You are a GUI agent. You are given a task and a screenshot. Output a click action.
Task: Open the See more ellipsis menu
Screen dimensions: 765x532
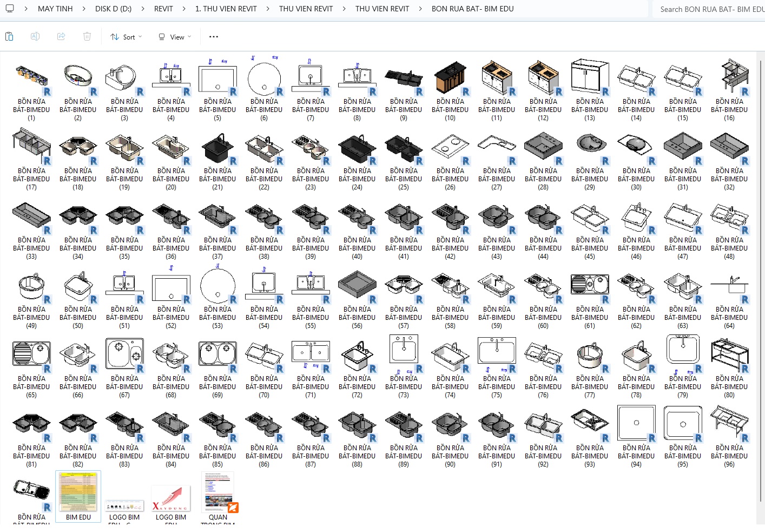pyautogui.click(x=214, y=37)
